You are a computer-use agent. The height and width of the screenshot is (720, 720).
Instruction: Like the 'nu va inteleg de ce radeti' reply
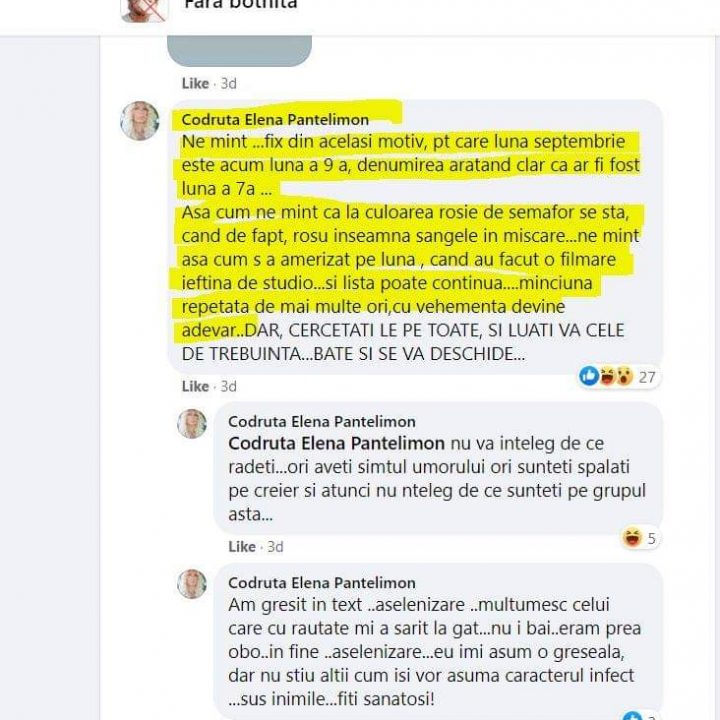coord(242,546)
